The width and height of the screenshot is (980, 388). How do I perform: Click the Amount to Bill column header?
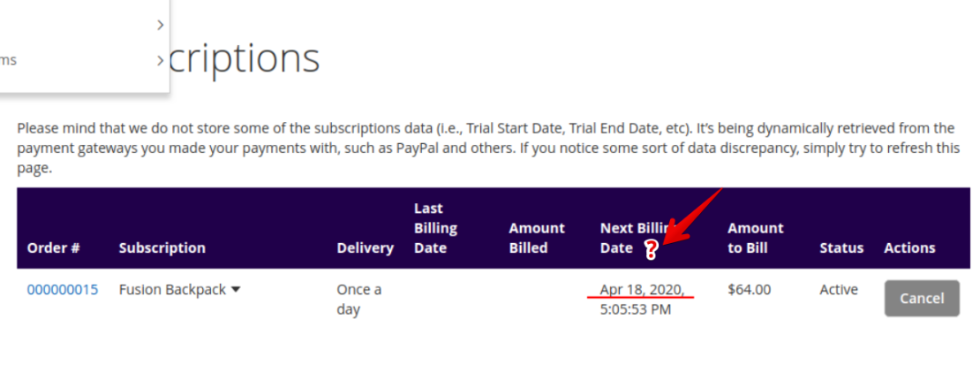(x=755, y=238)
